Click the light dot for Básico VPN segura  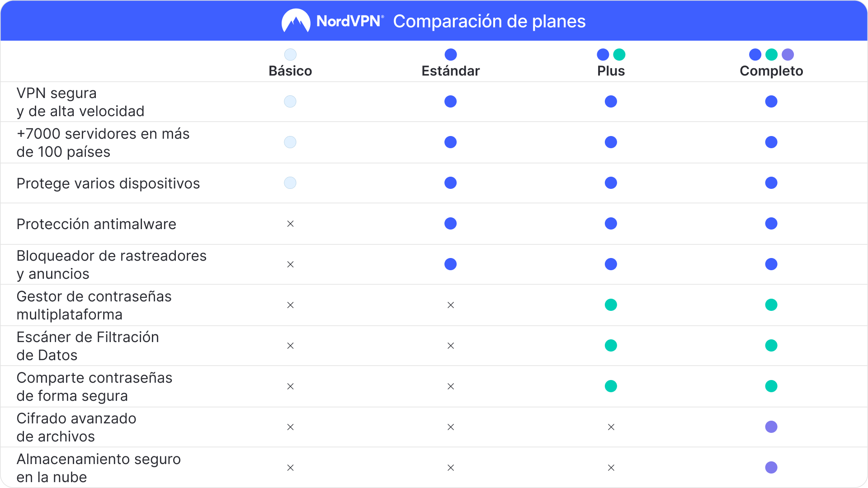[290, 102]
